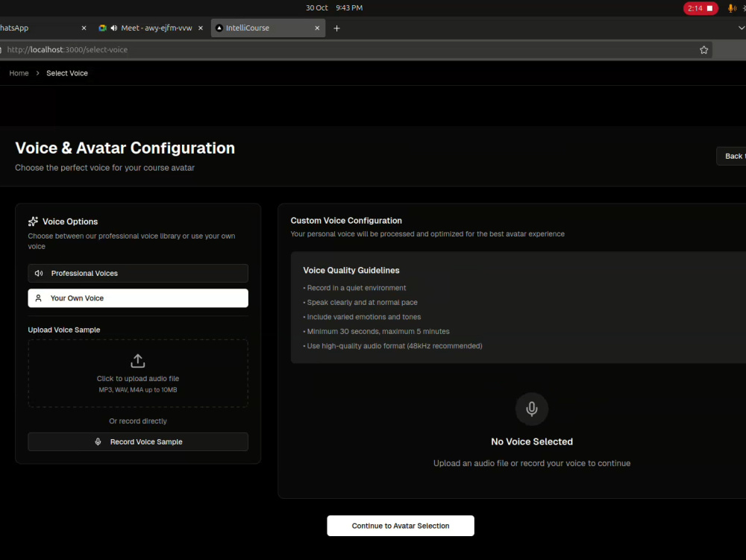Close the Meet tab
This screenshot has width=746, height=560.
click(200, 28)
